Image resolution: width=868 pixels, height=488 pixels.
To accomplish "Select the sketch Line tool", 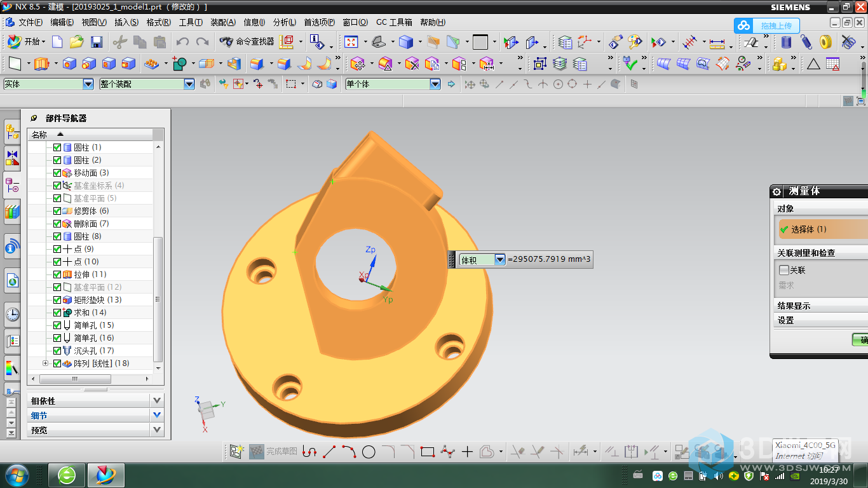I will pos(329,452).
